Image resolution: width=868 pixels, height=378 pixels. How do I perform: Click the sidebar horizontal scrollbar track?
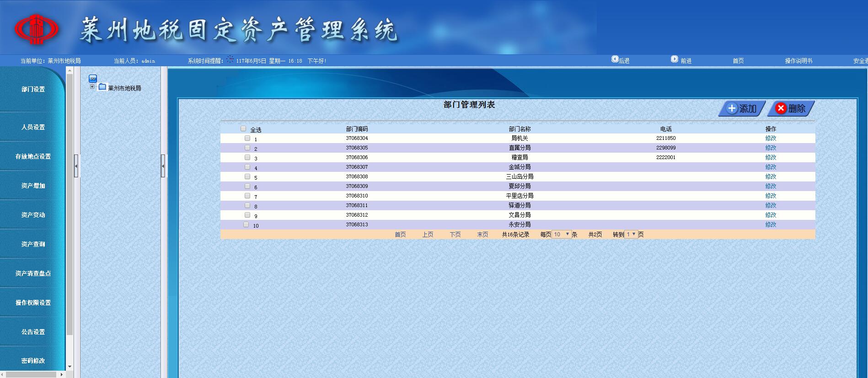pos(32,374)
